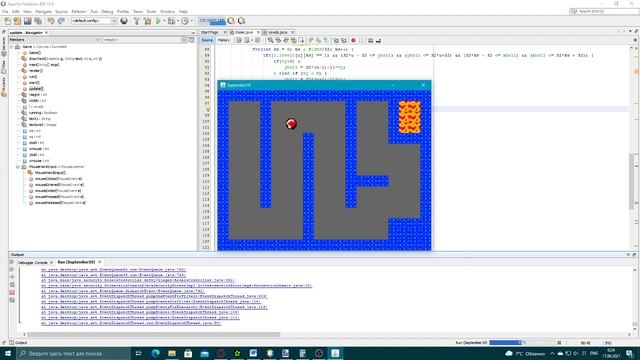The height and width of the screenshot is (360, 640).
Task: Open the dropdown arrow beside Debug button
Action: [178, 21]
